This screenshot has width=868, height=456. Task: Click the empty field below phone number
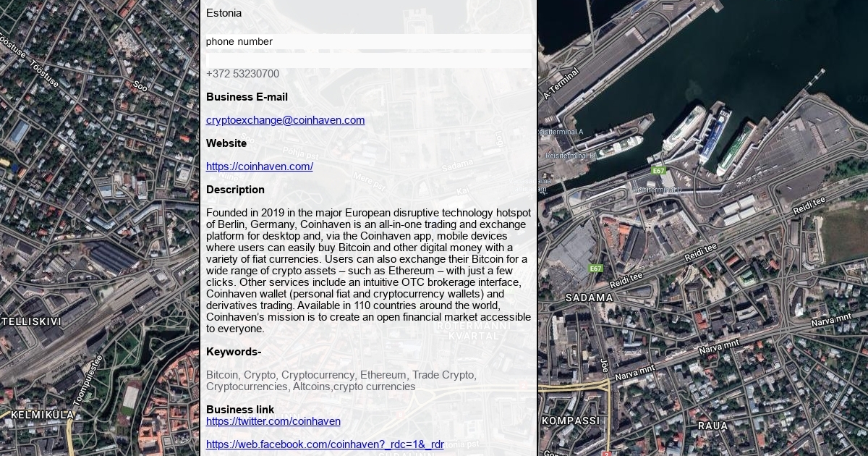click(x=368, y=60)
